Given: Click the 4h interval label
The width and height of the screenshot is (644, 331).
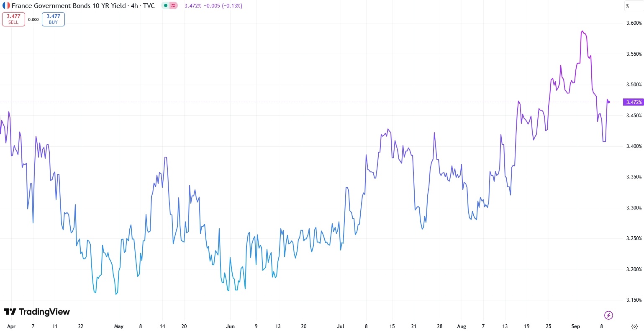Looking at the screenshot, I should coord(134,6).
